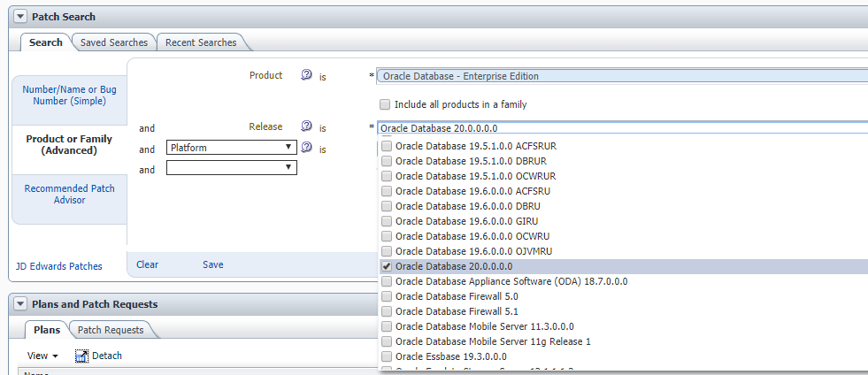Check Oracle Database Appliance Software (ODA) 18.7.0.0.0
Image resolution: width=868 pixels, height=375 pixels.
coord(387,281)
